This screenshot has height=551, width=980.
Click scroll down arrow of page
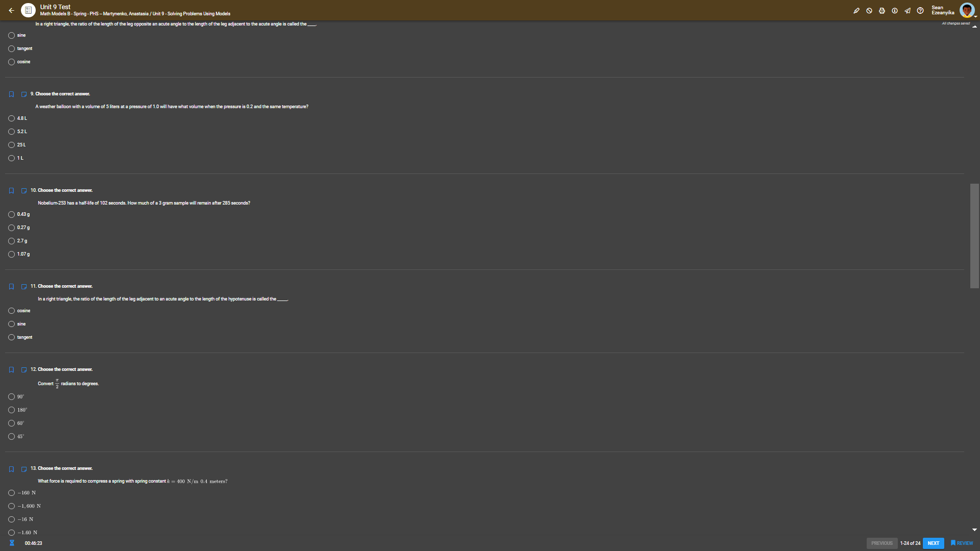tap(974, 530)
